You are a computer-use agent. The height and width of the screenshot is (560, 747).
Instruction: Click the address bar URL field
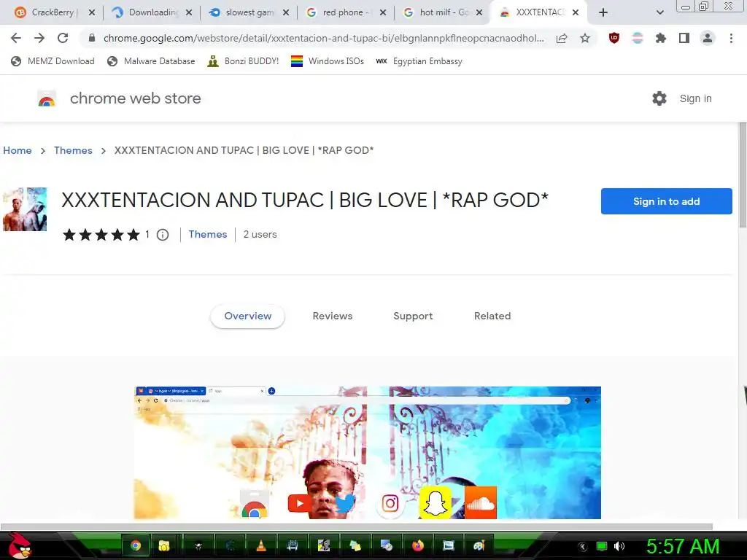pos(323,38)
